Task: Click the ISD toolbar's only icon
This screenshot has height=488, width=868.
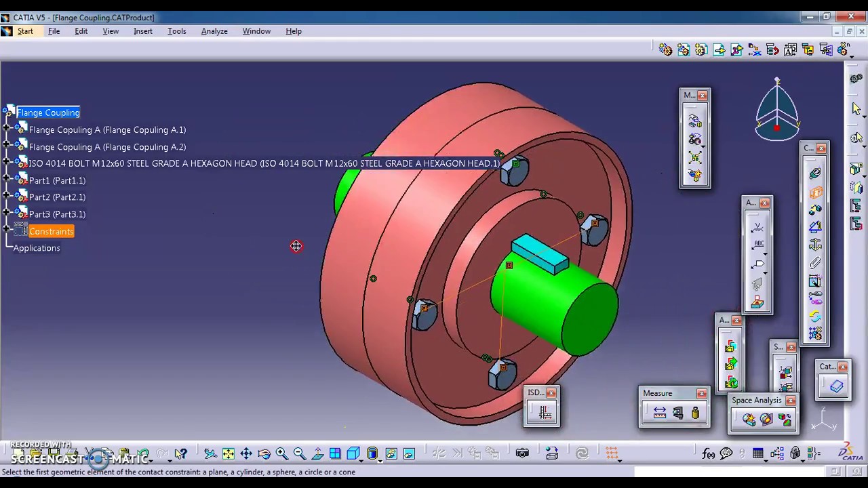Action: (x=544, y=412)
